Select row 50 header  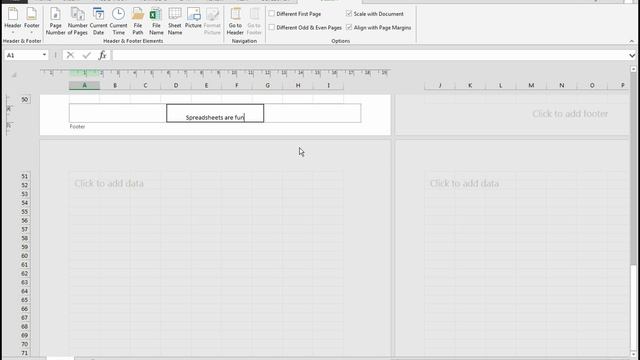[x=24, y=100]
